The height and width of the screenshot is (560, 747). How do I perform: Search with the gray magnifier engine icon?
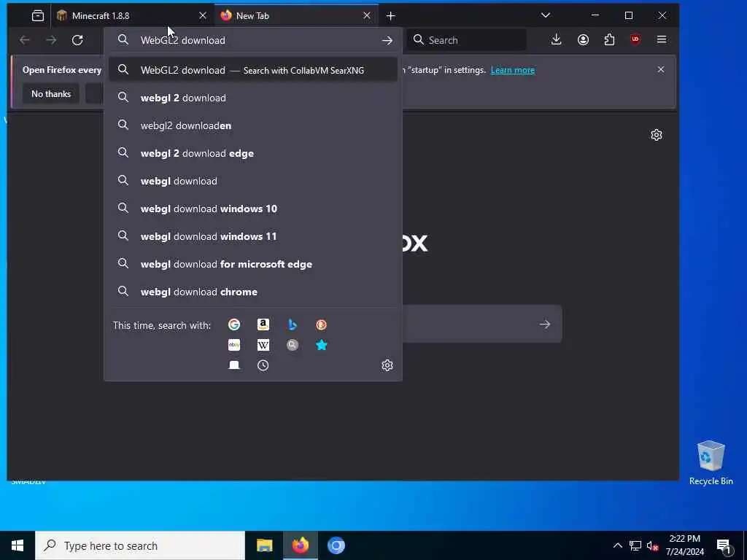[293, 345]
